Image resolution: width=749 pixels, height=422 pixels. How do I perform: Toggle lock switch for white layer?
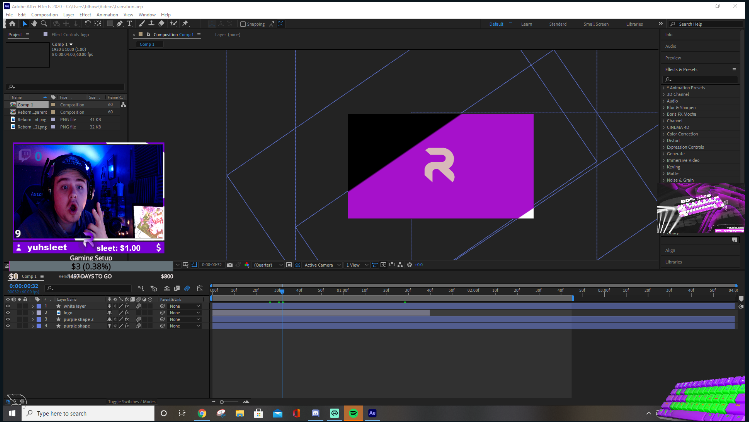coord(25,306)
